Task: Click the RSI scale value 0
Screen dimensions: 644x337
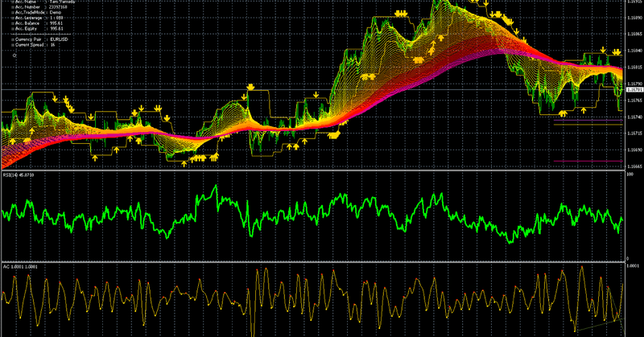Action: (x=628, y=259)
